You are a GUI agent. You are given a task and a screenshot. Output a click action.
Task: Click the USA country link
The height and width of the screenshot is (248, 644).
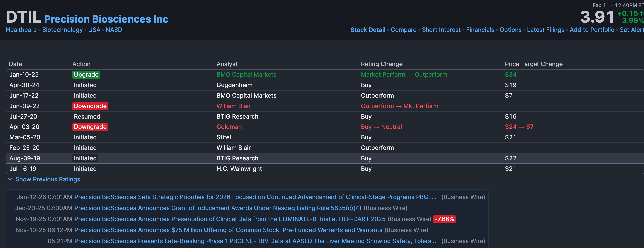(94, 30)
